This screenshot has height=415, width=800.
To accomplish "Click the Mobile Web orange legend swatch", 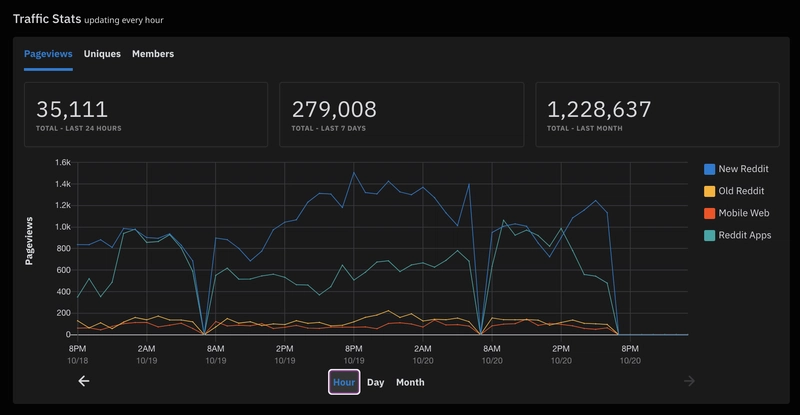I will [x=709, y=213].
